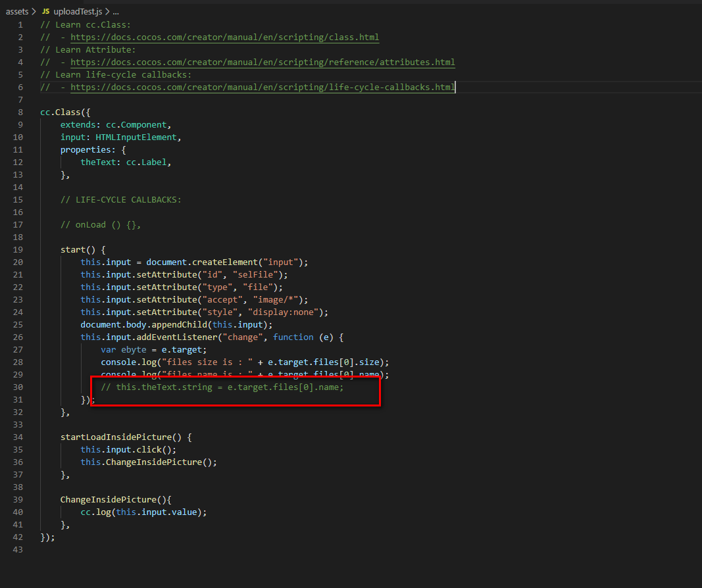This screenshot has height=588, width=702.
Task: Click 'this.input.click();' on line 35
Action: pos(128,450)
